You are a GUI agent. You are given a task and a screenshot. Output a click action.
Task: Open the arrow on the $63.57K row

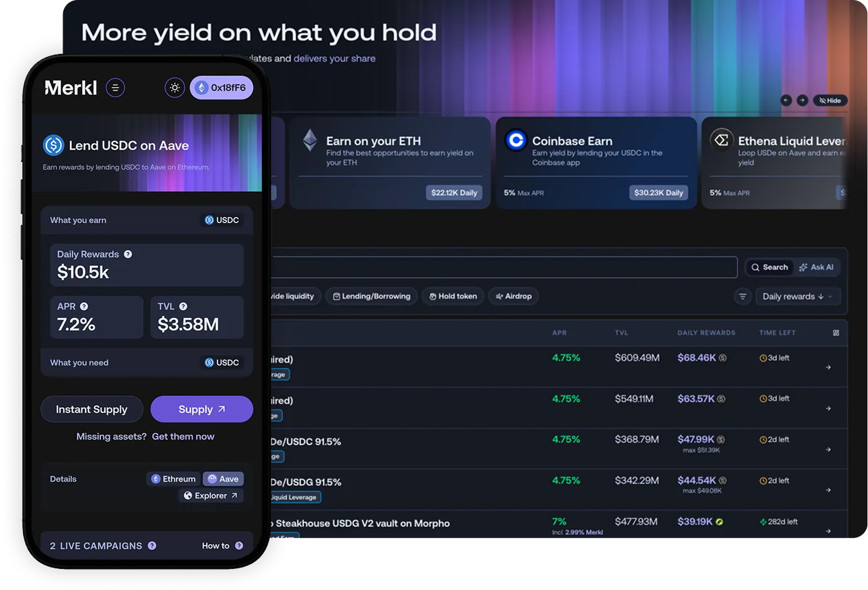tap(828, 408)
